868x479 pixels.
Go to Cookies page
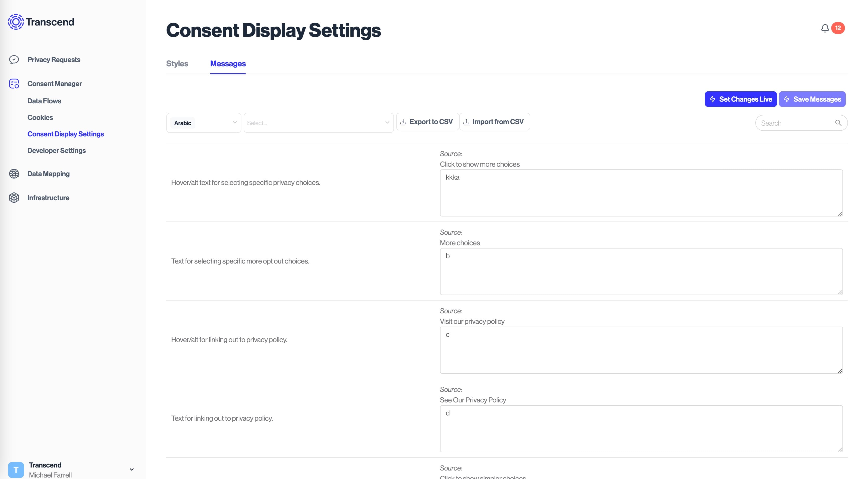coord(40,117)
